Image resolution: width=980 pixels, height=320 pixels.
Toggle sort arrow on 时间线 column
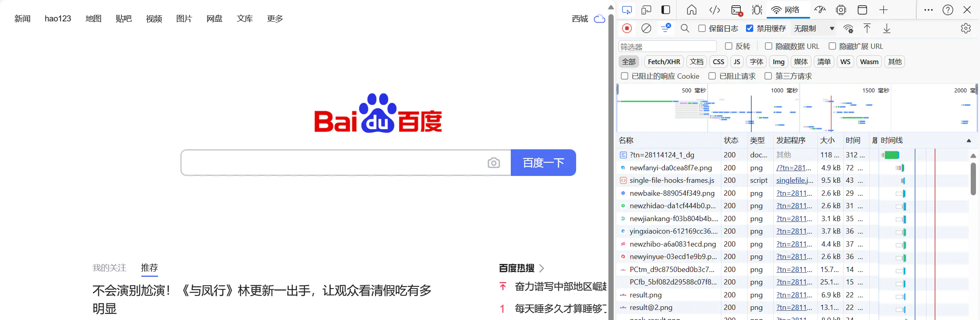click(969, 140)
